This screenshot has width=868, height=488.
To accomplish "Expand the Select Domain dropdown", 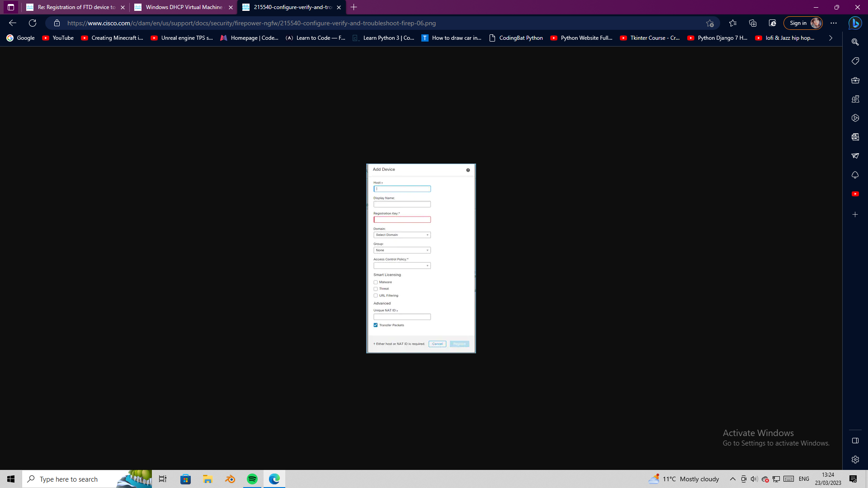I will tap(402, 235).
